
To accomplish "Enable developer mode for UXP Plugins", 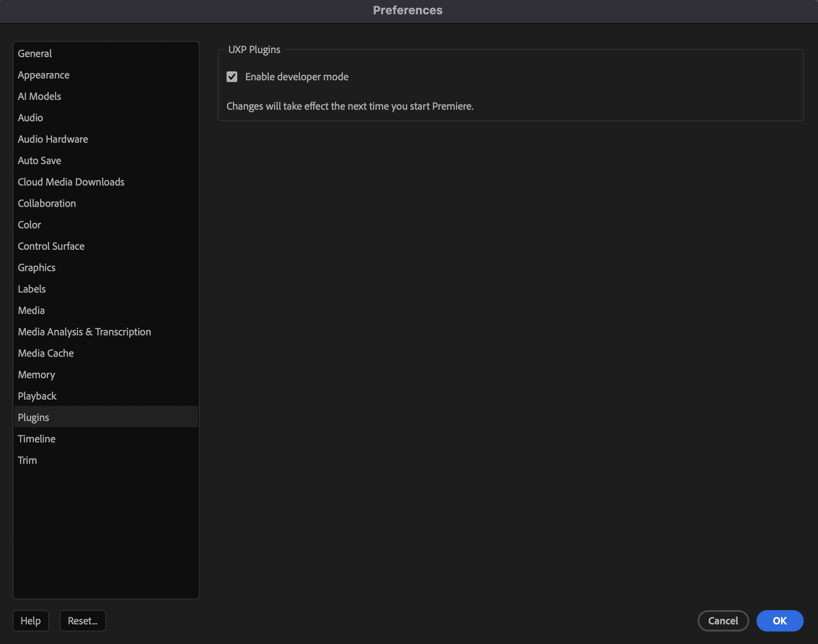I will [x=232, y=77].
